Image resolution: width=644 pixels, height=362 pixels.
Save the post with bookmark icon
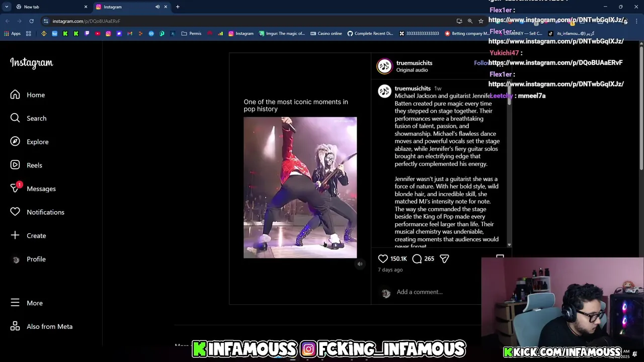click(500, 257)
